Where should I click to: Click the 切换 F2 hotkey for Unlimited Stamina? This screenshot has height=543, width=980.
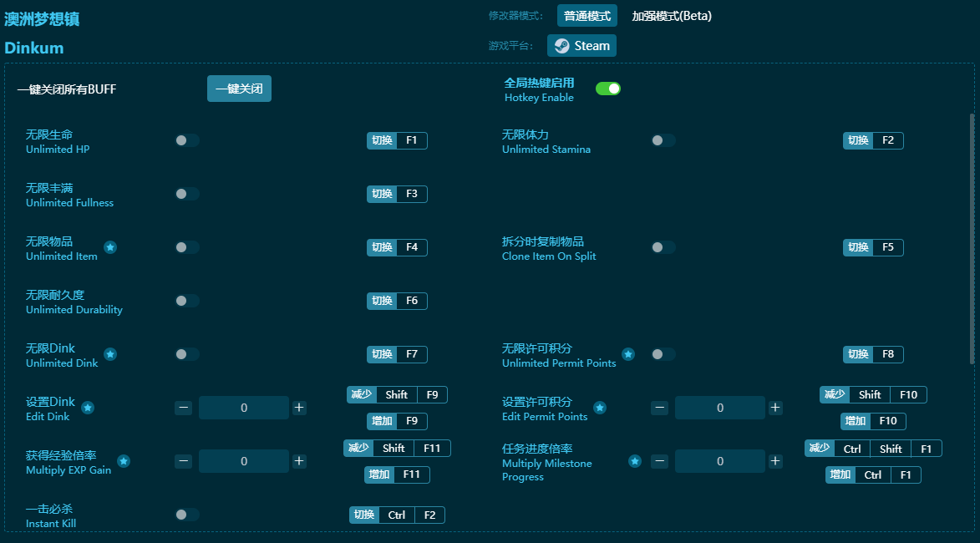point(873,140)
